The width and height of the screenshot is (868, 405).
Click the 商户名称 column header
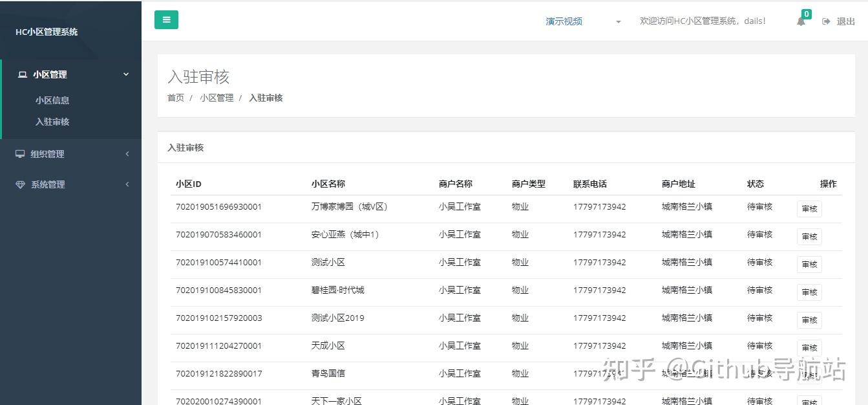pos(456,184)
